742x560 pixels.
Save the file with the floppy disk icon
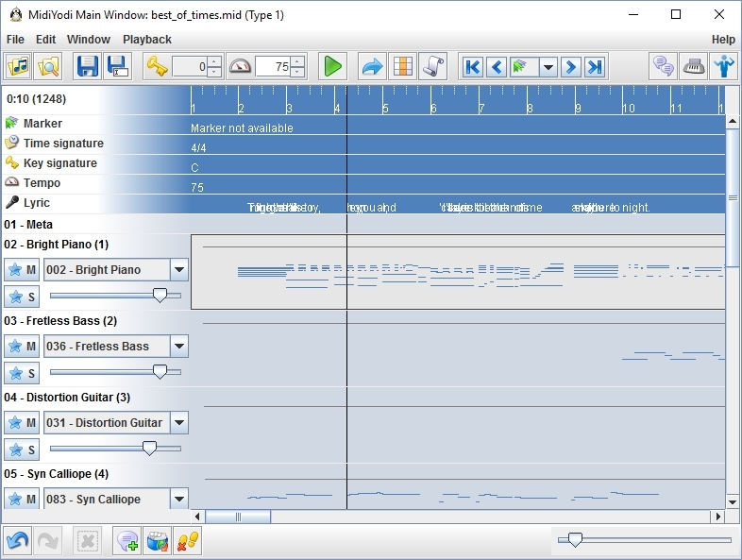pyautogui.click(x=87, y=66)
